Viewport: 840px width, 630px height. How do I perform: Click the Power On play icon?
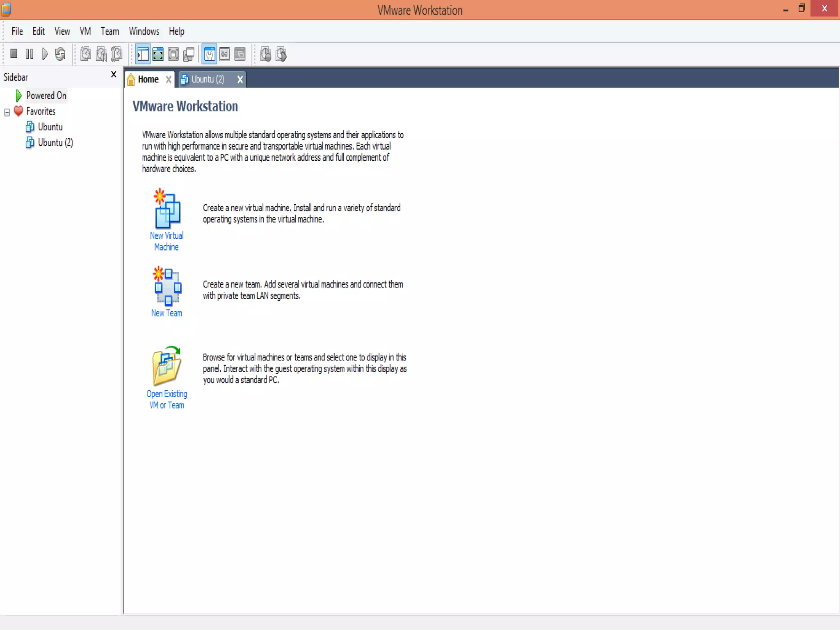[45, 54]
